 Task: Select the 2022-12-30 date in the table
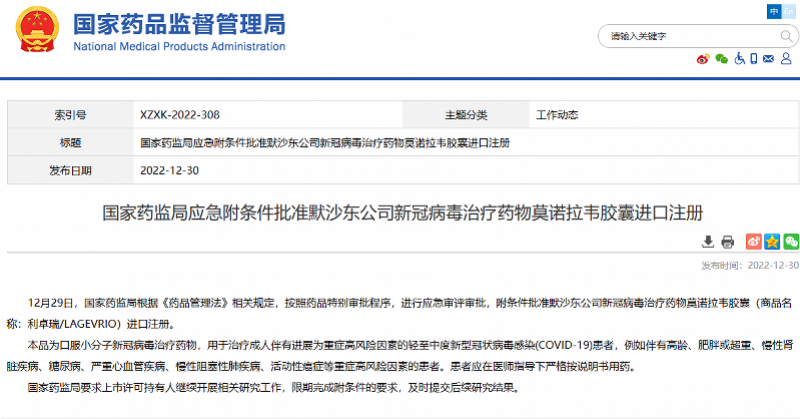(169, 170)
